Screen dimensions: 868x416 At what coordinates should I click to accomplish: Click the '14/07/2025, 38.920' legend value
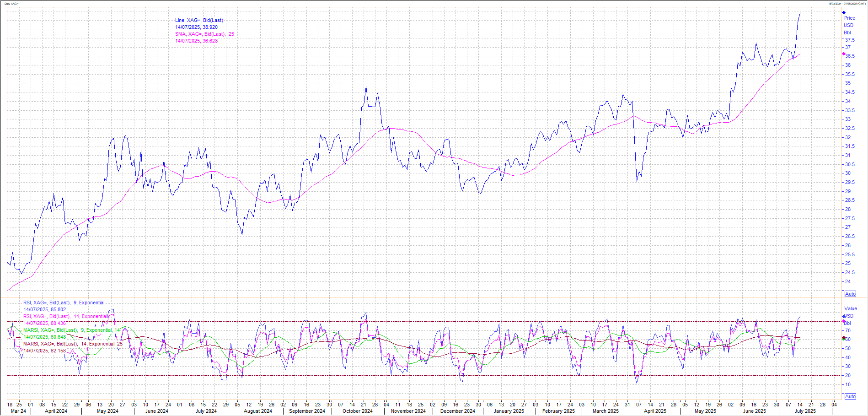(196, 27)
